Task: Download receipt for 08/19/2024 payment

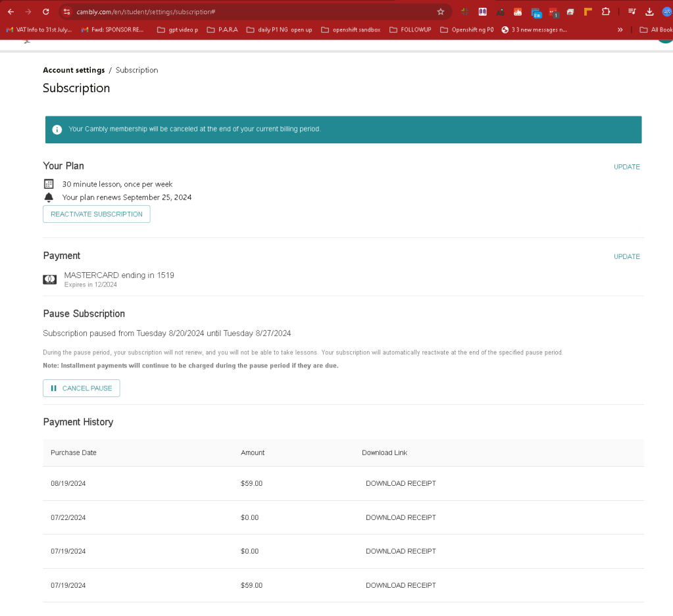Action: coord(401,483)
